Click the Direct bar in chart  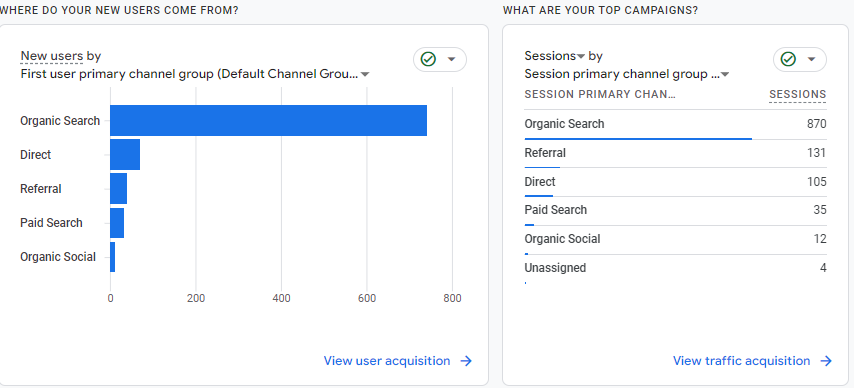pos(125,155)
